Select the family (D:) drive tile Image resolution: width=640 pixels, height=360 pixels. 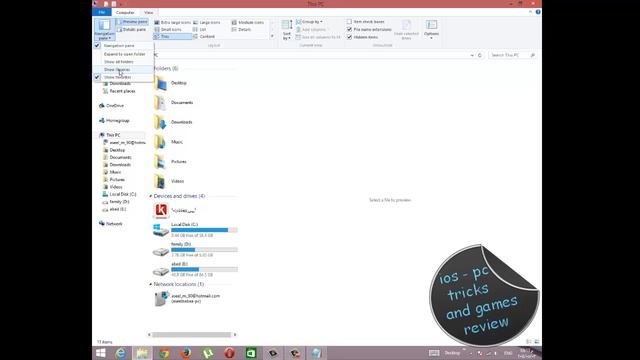click(196, 250)
